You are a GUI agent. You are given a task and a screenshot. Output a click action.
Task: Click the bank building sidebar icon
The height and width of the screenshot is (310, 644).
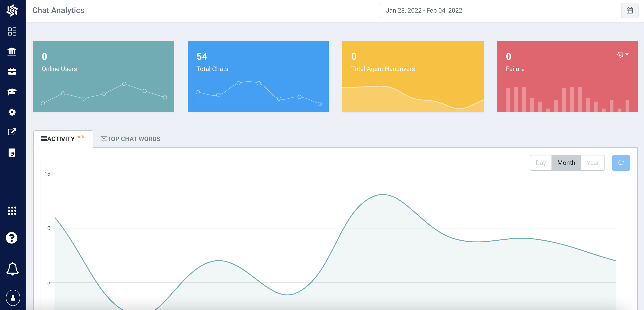click(x=12, y=51)
